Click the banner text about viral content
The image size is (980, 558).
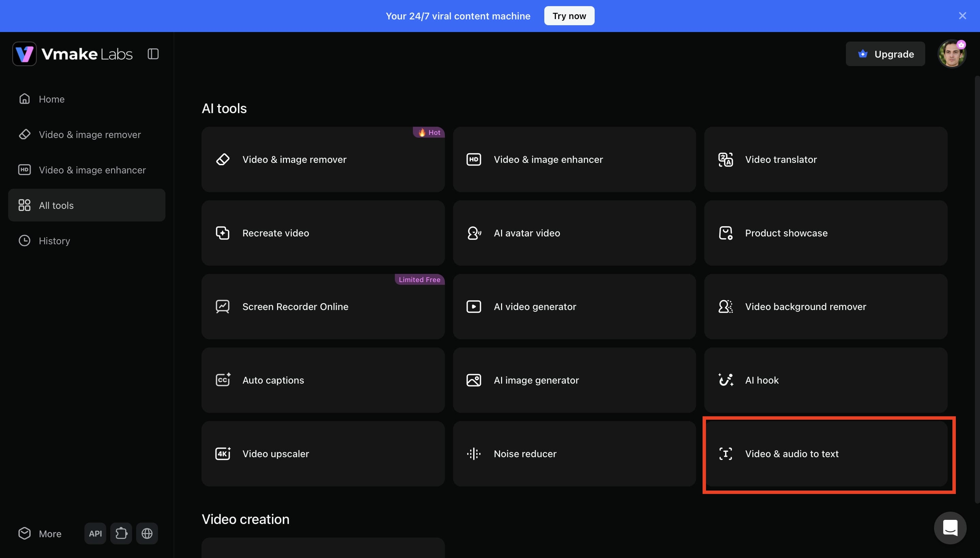(457, 16)
